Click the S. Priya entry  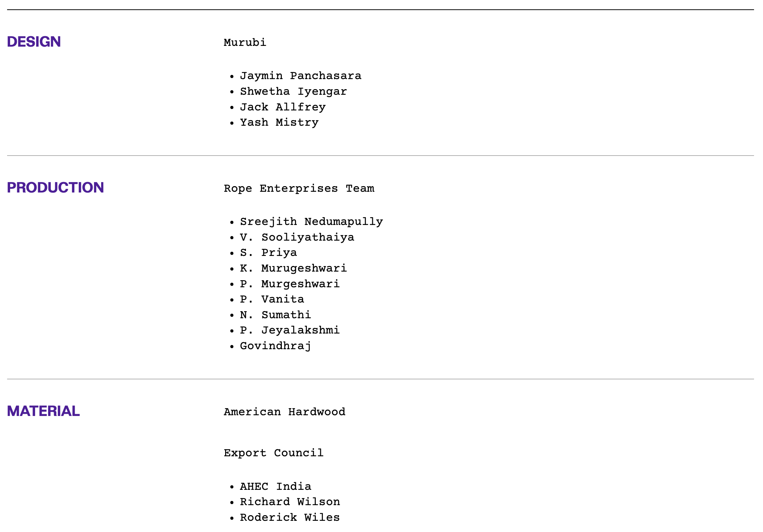click(268, 253)
